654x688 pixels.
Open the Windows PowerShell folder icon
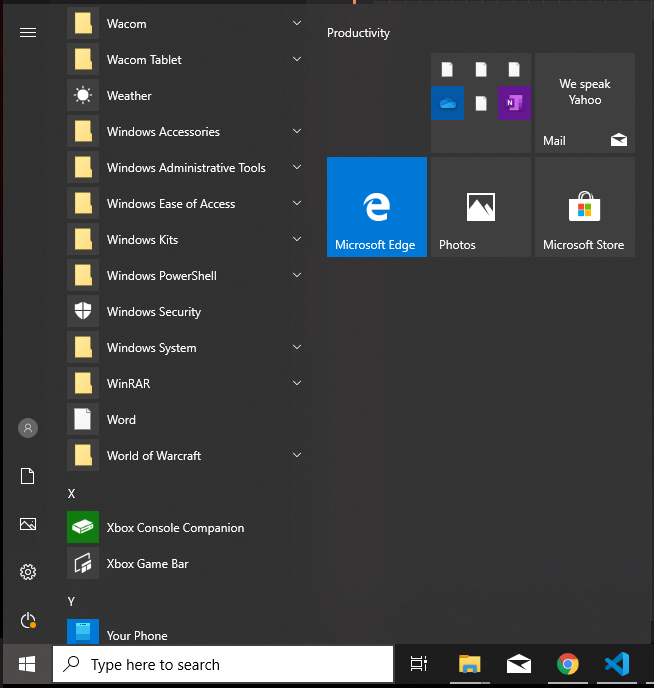click(x=83, y=275)
